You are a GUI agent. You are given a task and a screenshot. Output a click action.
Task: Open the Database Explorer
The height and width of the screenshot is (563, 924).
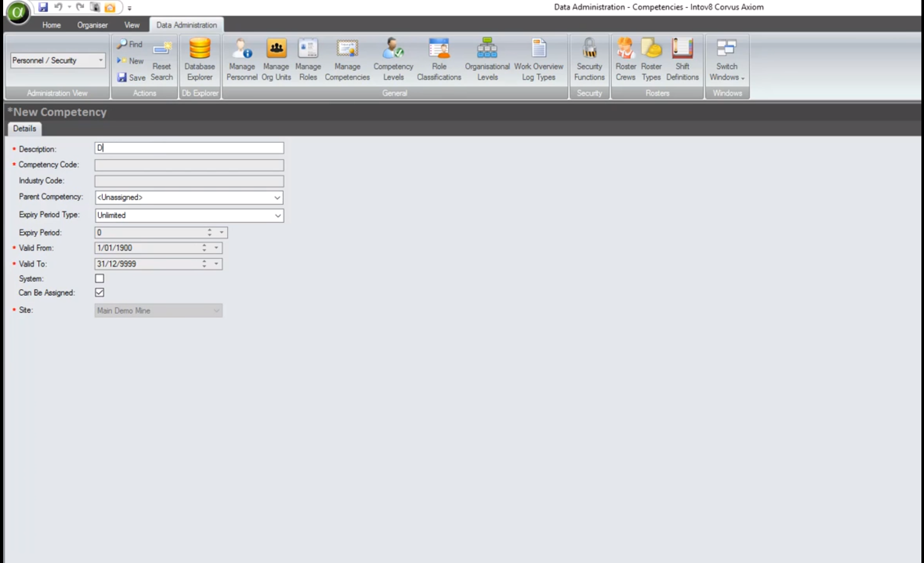coord(200,60)
